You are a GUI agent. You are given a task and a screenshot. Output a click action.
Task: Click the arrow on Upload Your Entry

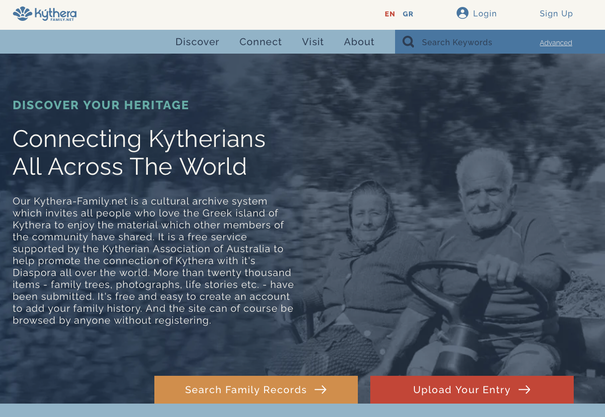pos(524,390)
